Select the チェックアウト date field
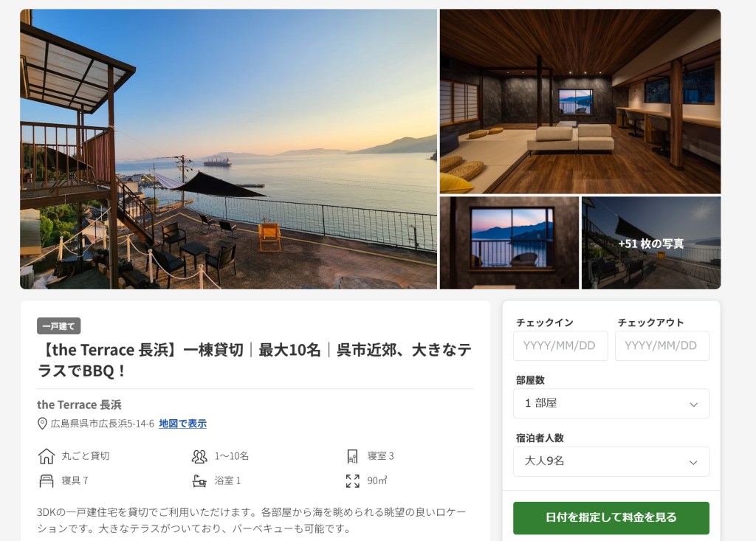This screenshot has width=756, height=541. [662, 345]
